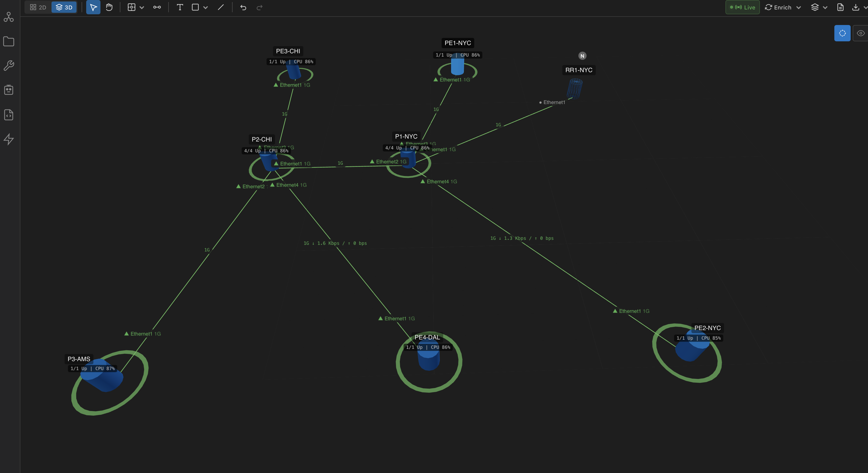The image size is (868, 473).
Task: Select the line drawing tool
Action: click(221, 7)
